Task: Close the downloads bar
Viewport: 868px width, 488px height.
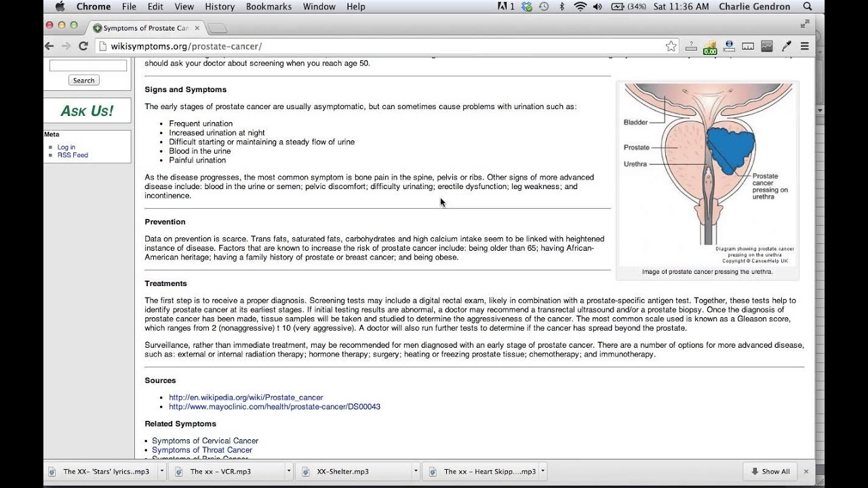Action: point(806,472)
